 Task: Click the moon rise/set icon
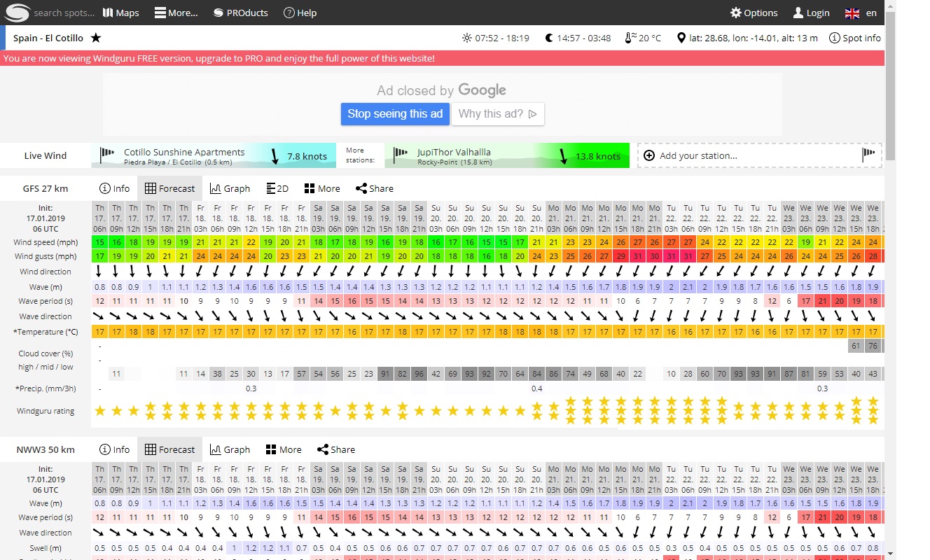tap(550, 38)
